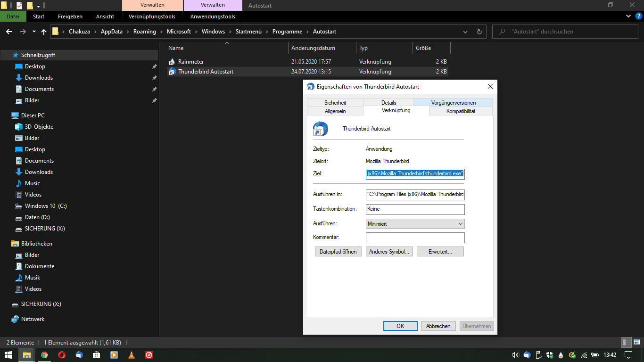Click into the Kommentar text field

coord(415,238)
